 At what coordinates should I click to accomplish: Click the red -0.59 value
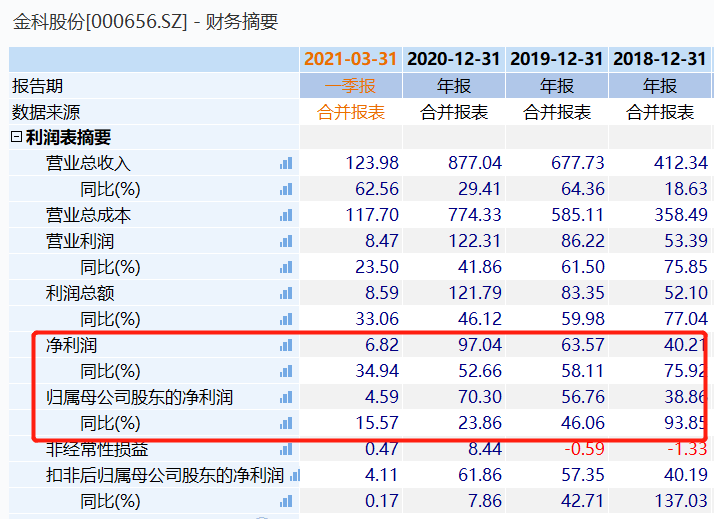(x=584, y=449)
